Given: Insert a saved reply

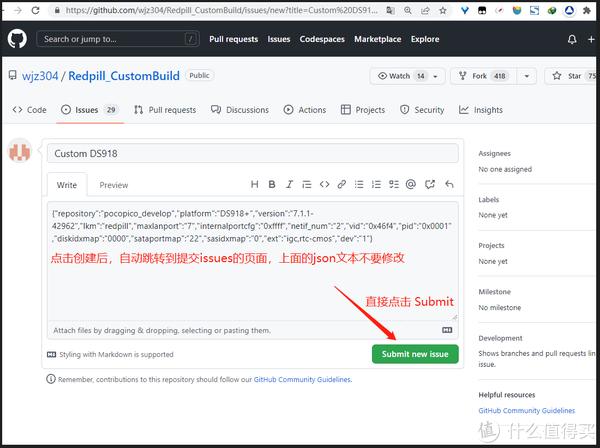Looking at the screenshot, I should tap(449, 184).
